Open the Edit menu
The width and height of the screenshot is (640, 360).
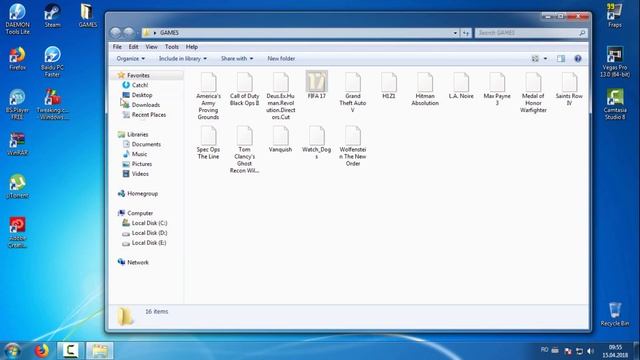(x=133, y=47)
